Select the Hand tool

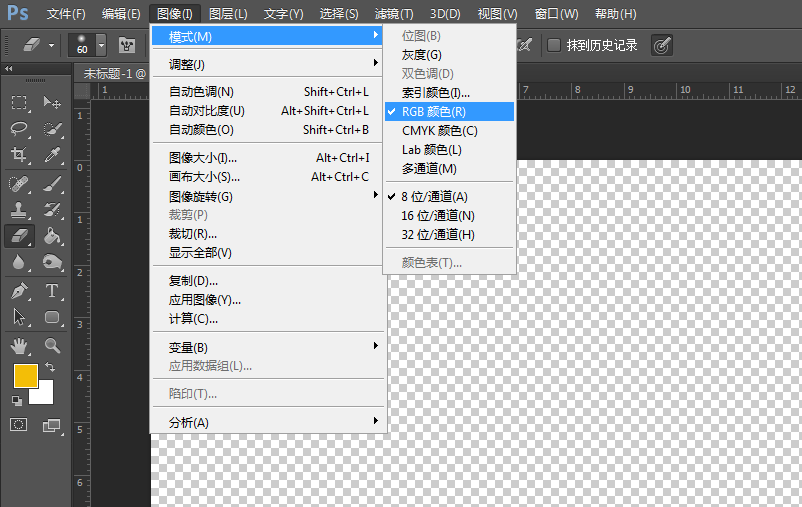tap(19, 346)
